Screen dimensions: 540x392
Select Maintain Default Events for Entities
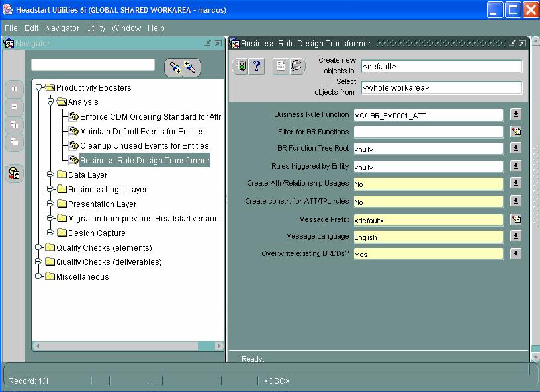click(x=142, y=132)
